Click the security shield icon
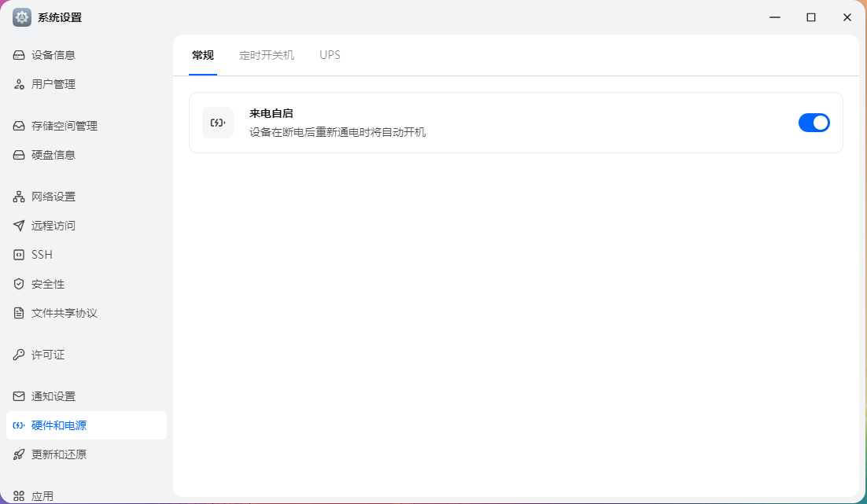867x504 pixels. click(x=19, y=284)
